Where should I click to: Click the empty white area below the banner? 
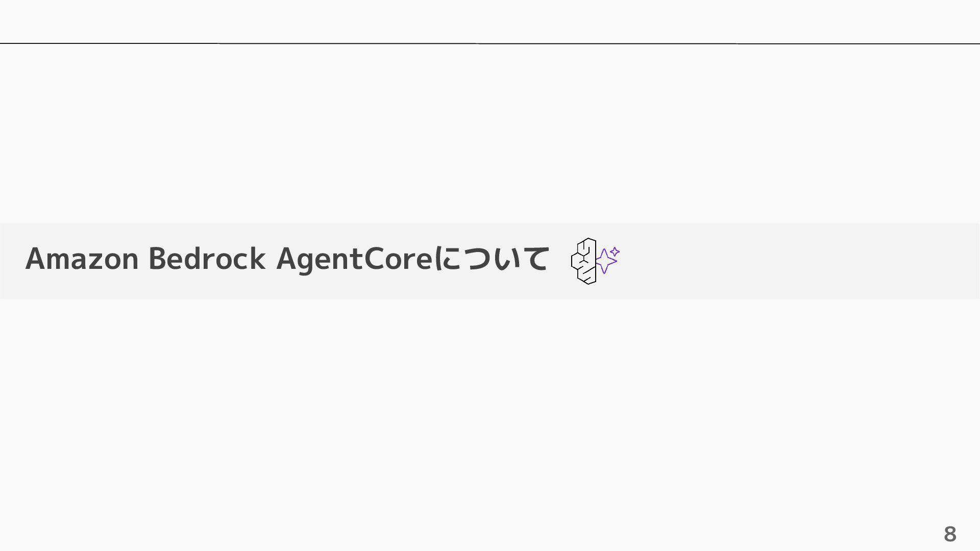(x=490, y=408)
